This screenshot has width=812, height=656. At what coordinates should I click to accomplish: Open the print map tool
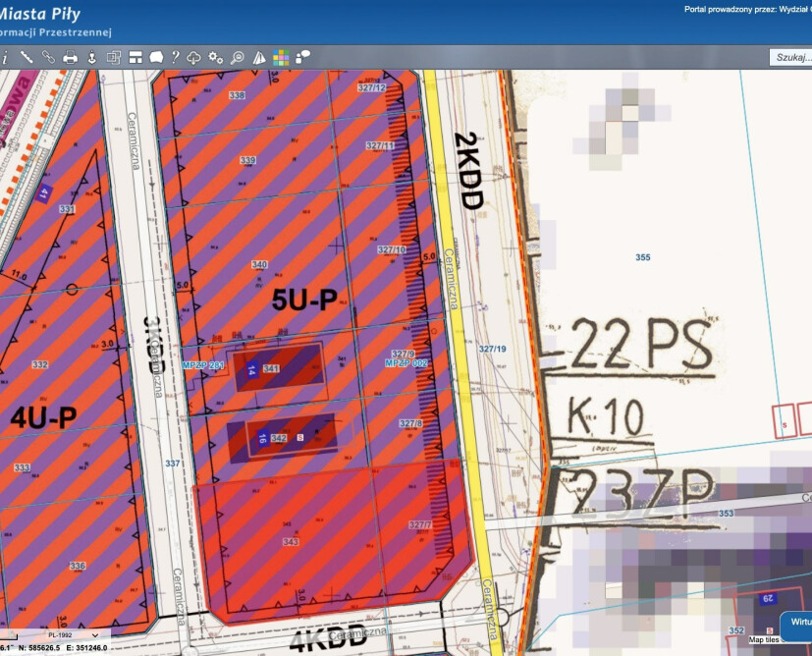(x=70, y=57)
